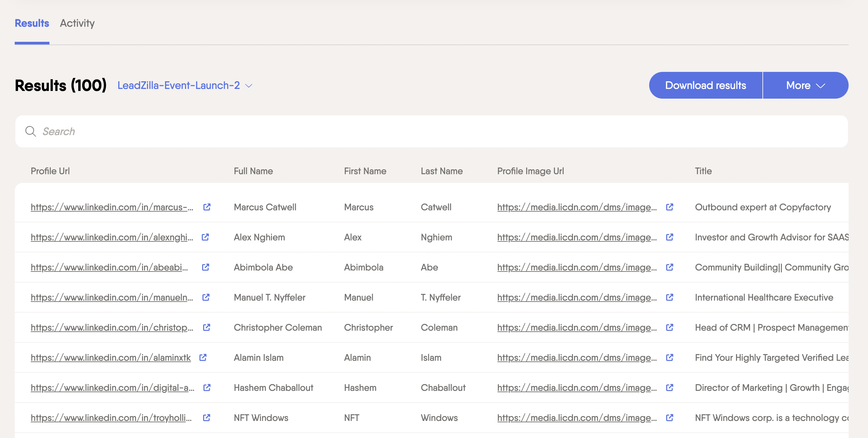Image resolution: width=868 pixels, height=438 pixels.
Task: Open external link icon for Alex Nghiem profile
Action: click(x=205, y=237)
